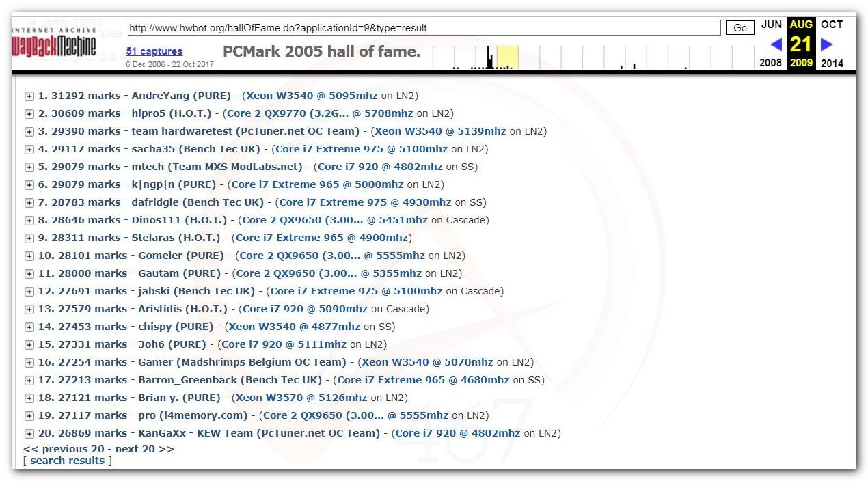The width and height of the screenshot is (868, 481).
Task: Click highlighted 2009 section in capture timeline
Action: 508,57
